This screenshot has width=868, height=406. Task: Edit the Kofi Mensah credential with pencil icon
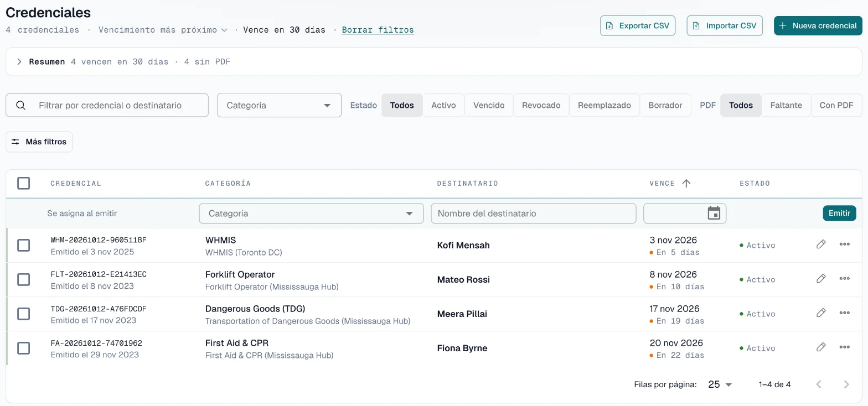coord(821,244)
